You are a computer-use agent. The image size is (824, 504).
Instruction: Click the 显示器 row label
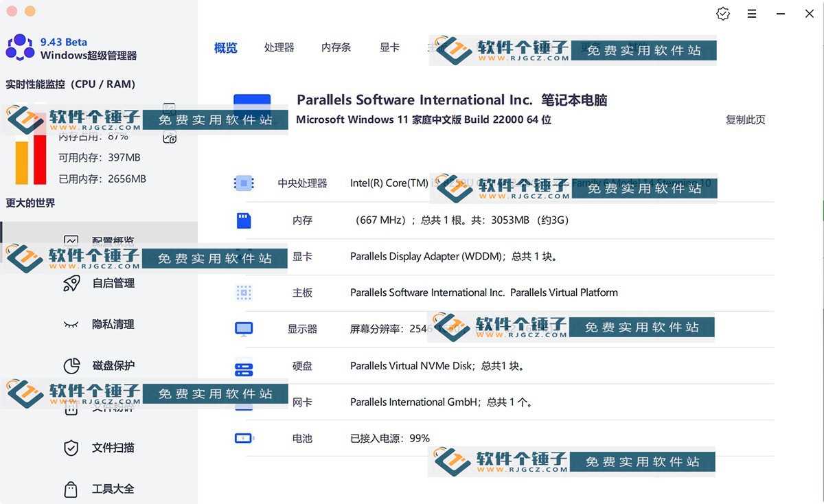302,329
